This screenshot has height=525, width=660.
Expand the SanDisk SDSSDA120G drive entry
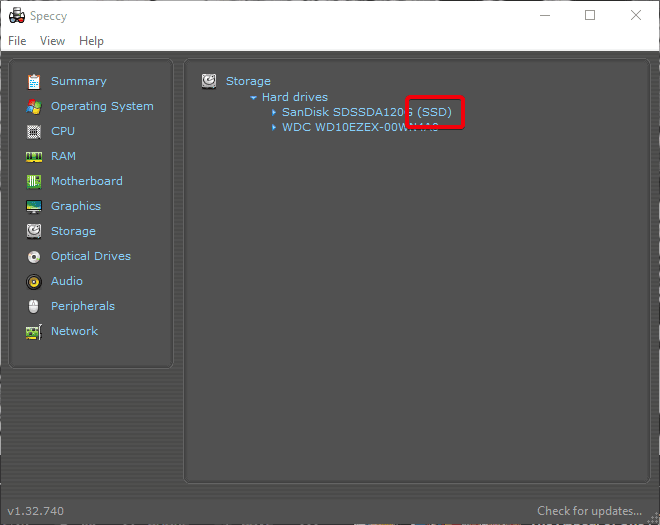point(274,112)
